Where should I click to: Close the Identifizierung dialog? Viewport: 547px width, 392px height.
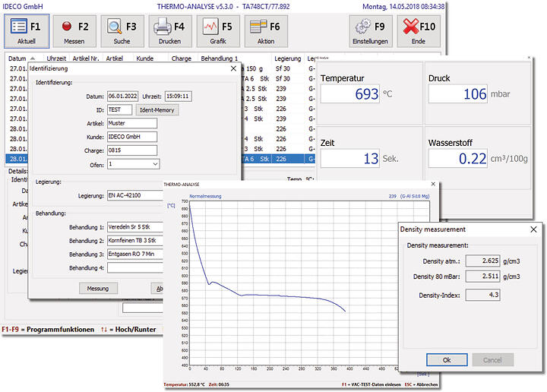(232, 68)
